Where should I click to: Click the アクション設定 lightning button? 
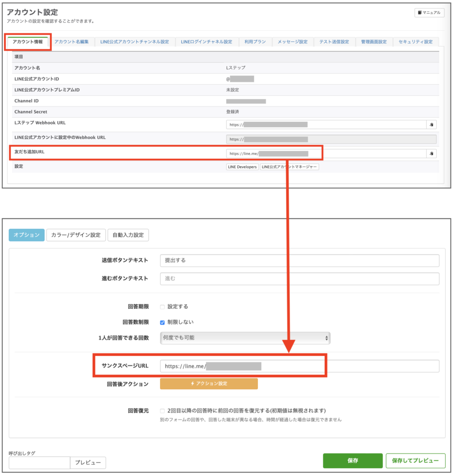[x=208, y=383]
